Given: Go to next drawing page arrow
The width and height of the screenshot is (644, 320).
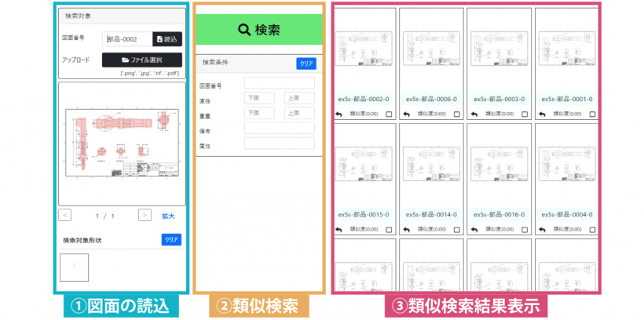Looking at the screenshot, I should (145, 215).
